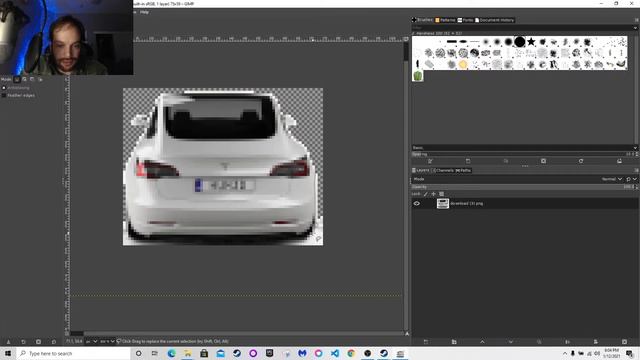The height and width of the screenshot is (360, 640).
Task: Pick the green pepper brush
Action: click(x=418, y=76)
